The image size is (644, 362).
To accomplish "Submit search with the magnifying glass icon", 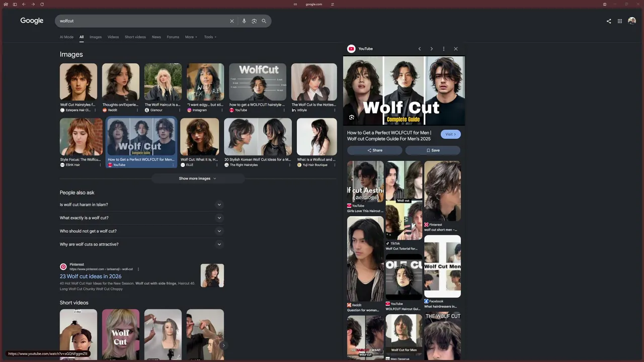I will 264,21.
